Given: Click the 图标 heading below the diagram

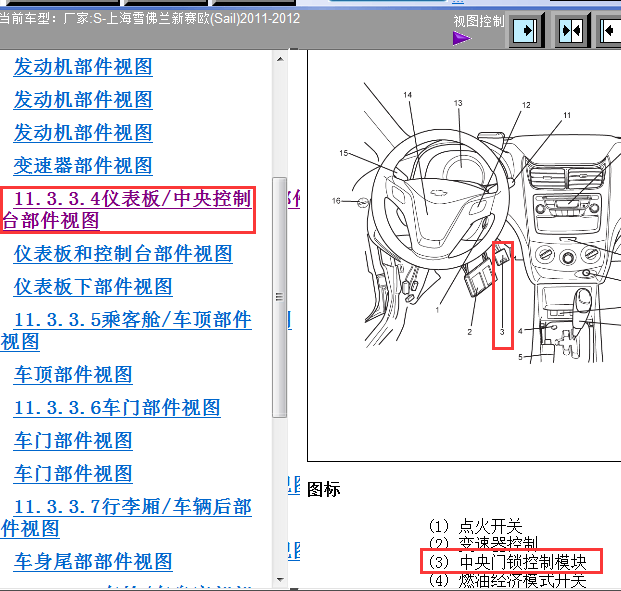Looking at the screenshot, I should tap(324, 489).
